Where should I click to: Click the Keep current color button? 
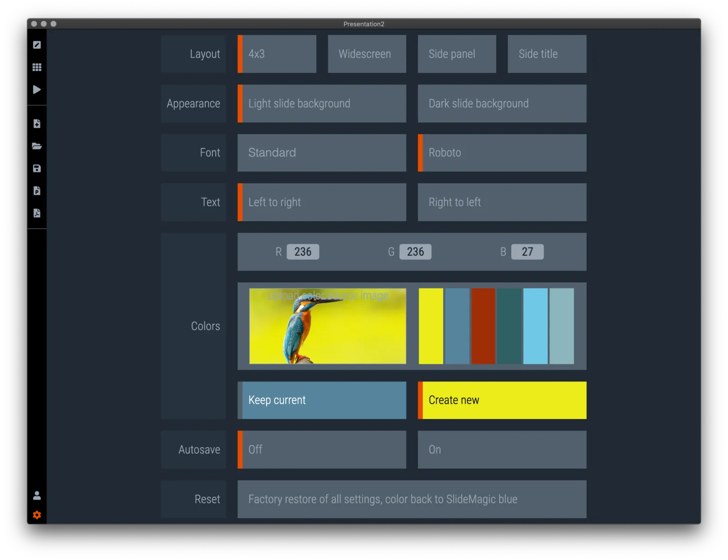pos(322,400)
